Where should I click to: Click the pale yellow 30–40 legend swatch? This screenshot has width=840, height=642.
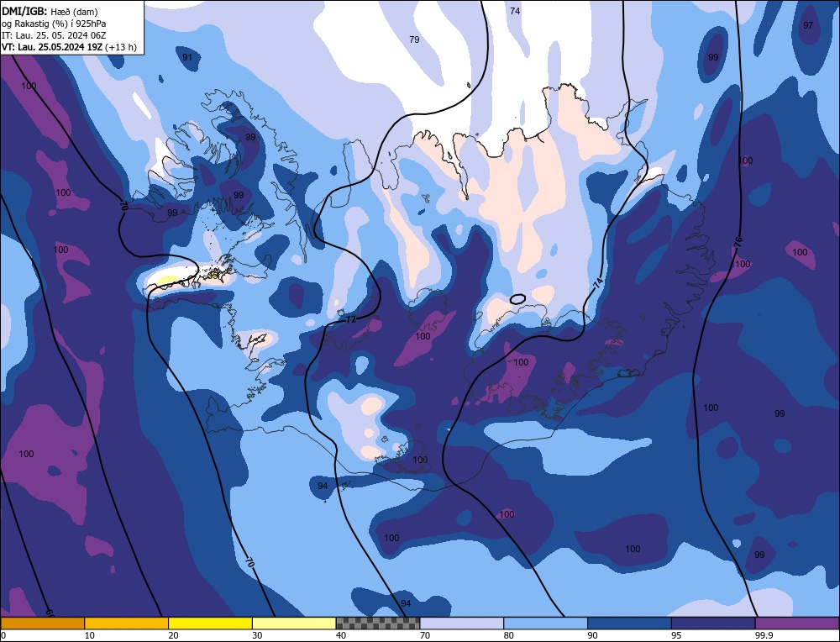pyautogui.click(x=294, y=623)
